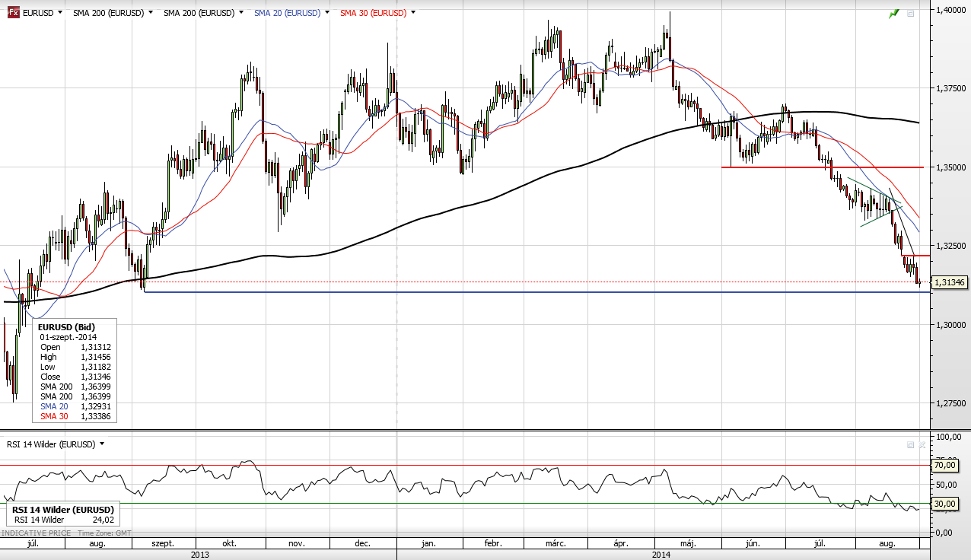Click the RSI 70,00 level label
Screen dimensions: 971x560
click(944, 464)
